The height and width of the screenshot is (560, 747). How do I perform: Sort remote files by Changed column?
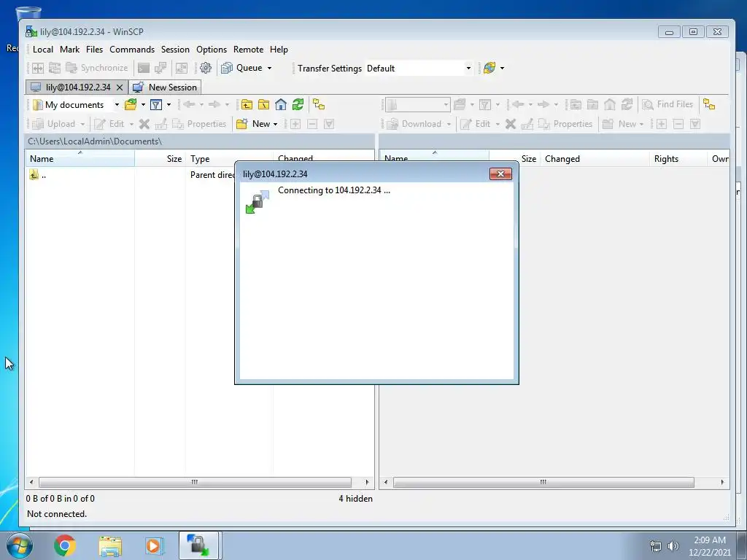[595, 158]
